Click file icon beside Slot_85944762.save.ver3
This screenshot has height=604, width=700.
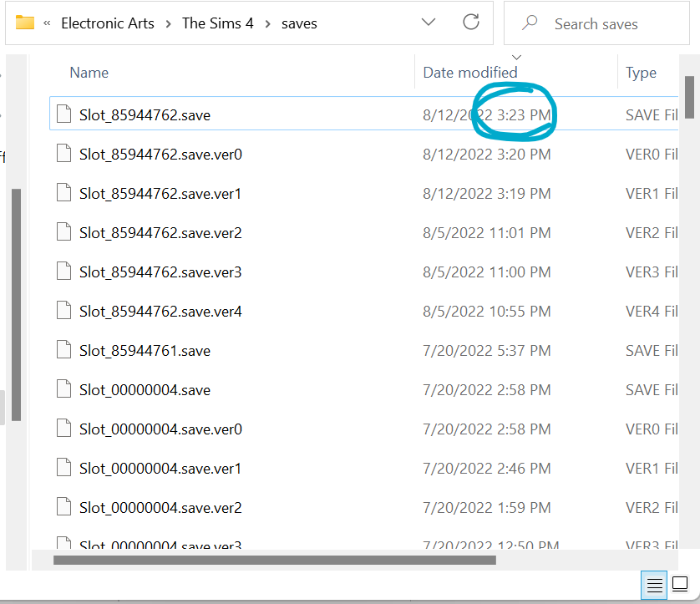63,271
